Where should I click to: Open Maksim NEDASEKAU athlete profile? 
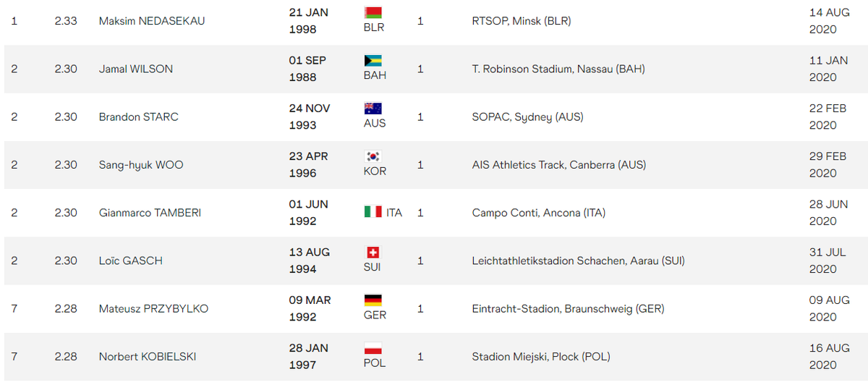click(152, 21)
